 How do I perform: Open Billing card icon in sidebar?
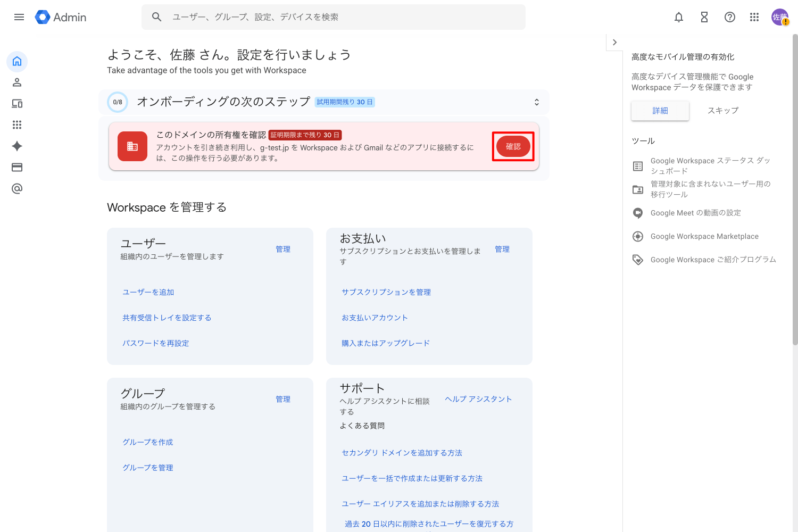[17, 168]
